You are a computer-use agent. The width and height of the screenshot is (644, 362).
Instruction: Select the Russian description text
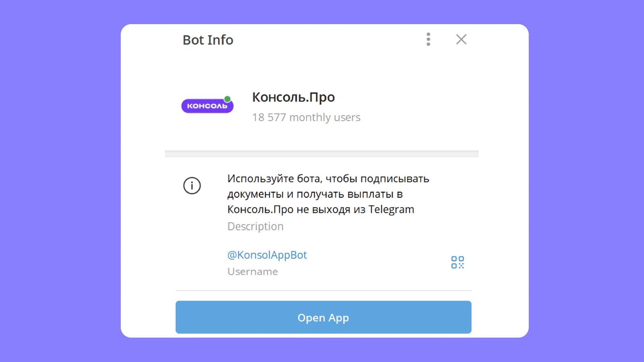pyautogui.click(x=328, y=194)
